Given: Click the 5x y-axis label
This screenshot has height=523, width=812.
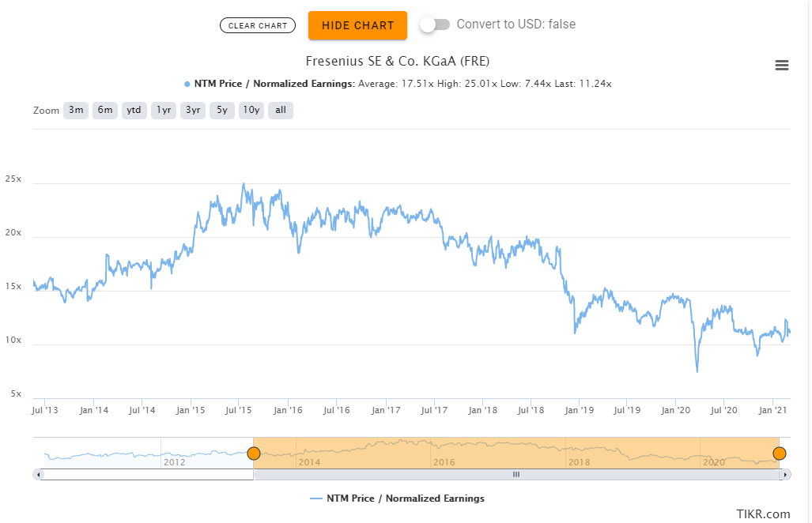Looking at the screenshot, I should (x=16, y=394).
